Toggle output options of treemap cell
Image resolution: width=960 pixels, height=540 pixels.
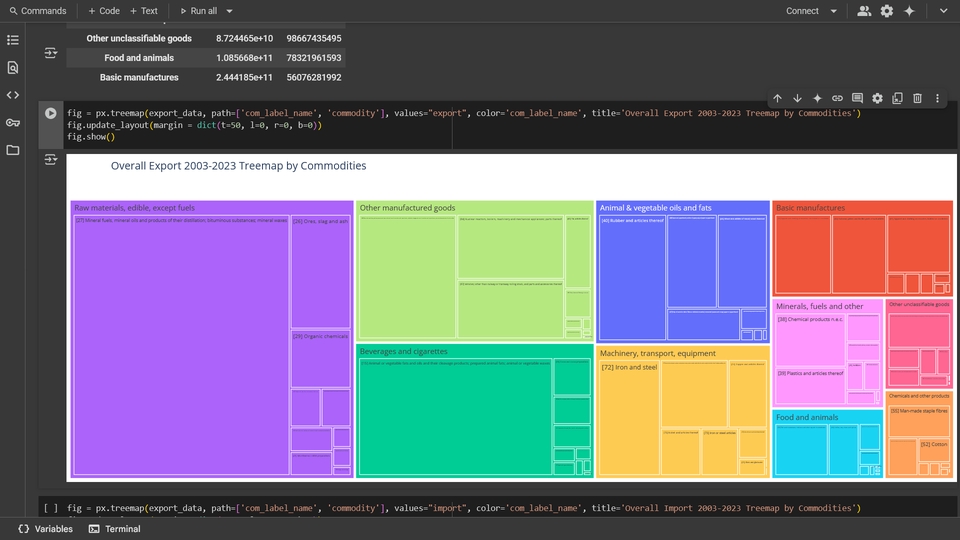51,160
